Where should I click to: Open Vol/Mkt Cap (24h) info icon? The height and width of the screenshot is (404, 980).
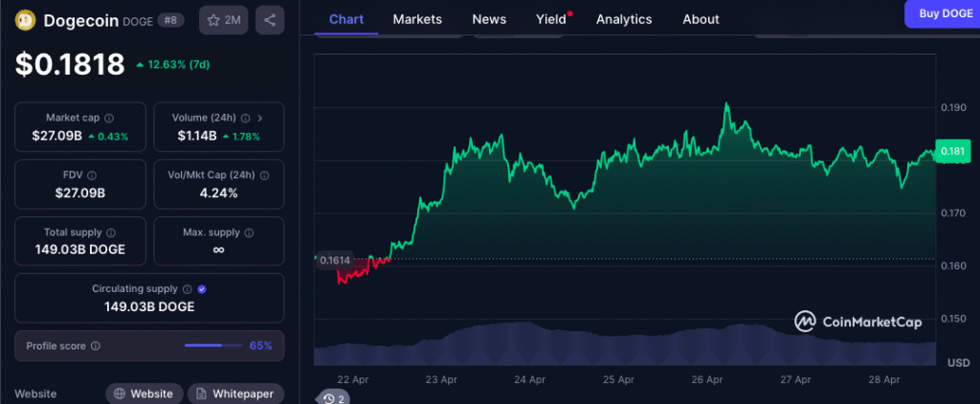[x=264, y=175]
